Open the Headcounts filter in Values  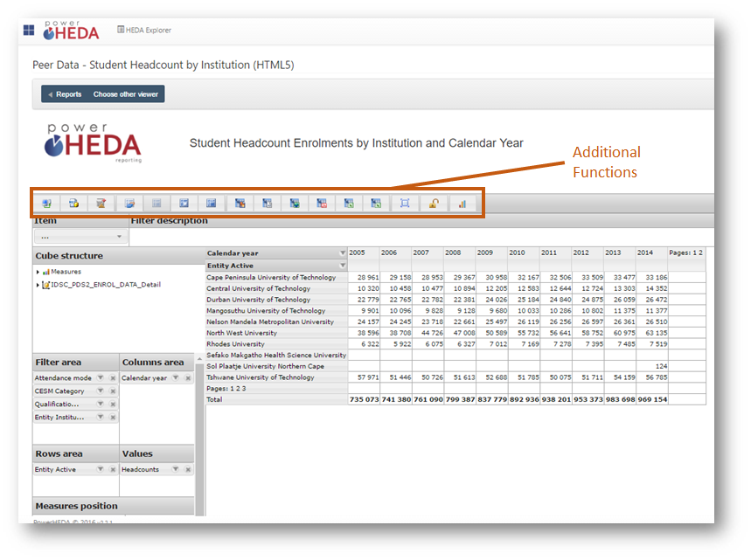pos(176,469)
